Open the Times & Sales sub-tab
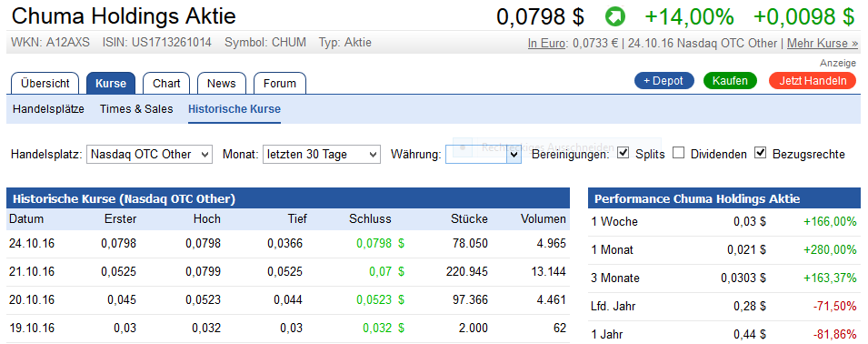The image size is (868, 344). point(136,109)
